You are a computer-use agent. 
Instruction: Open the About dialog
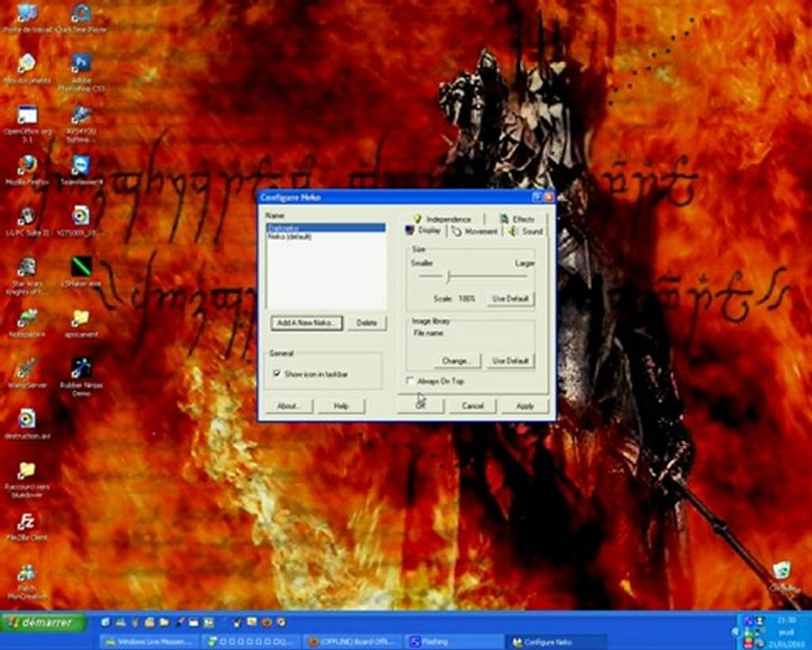(x=289, y=406)
